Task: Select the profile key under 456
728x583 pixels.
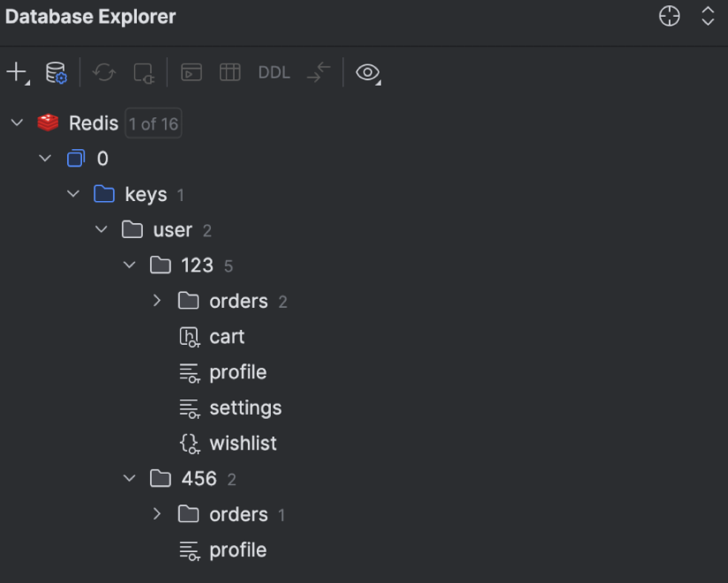Action: 236,549
